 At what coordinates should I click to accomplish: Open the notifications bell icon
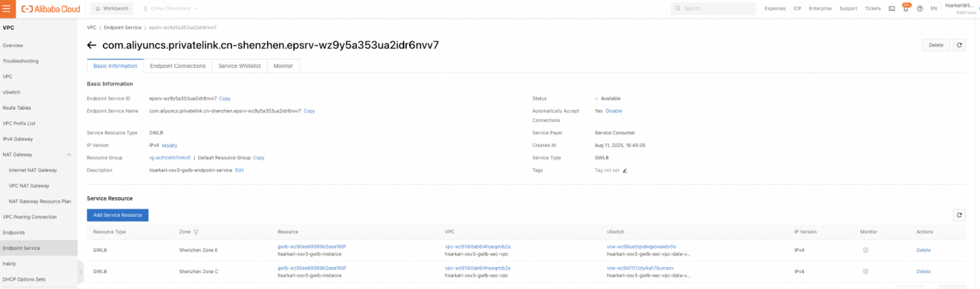click(x=906, y=9)
